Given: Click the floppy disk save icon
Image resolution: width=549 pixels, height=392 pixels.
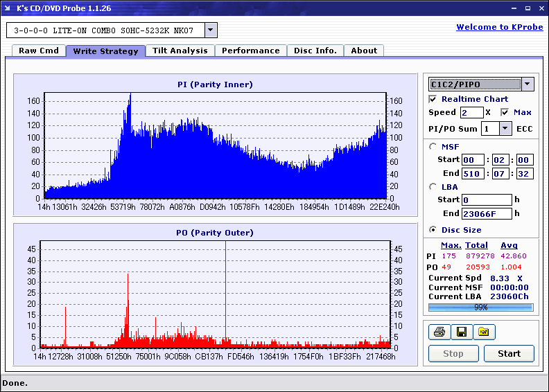Looking at the screenshot, I should [x=461, y=332].
